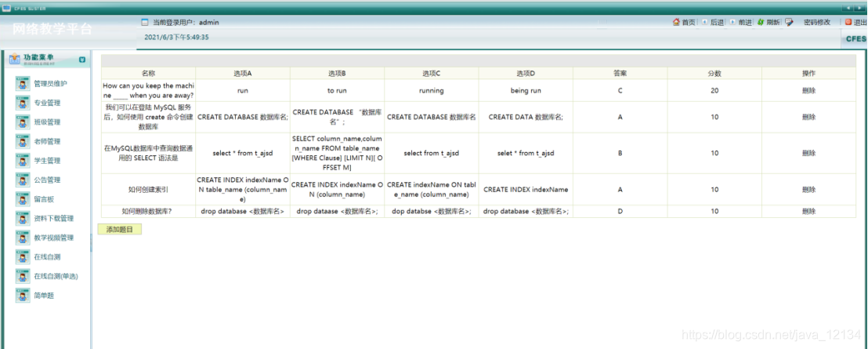Delete the 如何删除数据库 question row
Viewport: 868px width, 349px height.
(808, 211)
